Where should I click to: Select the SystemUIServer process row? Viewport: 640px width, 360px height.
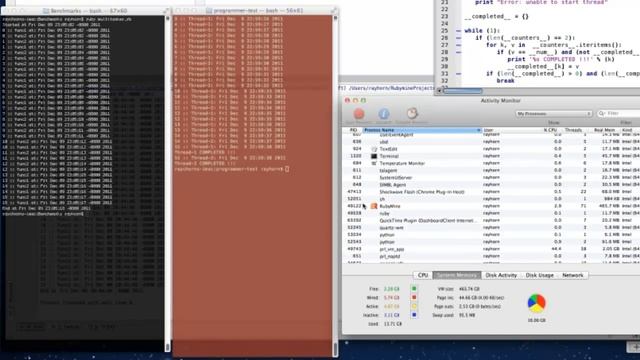tap(491, 178)
